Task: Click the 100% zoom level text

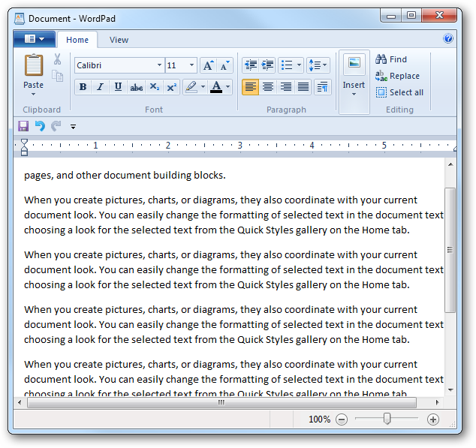Action: [x=319, y=419]
